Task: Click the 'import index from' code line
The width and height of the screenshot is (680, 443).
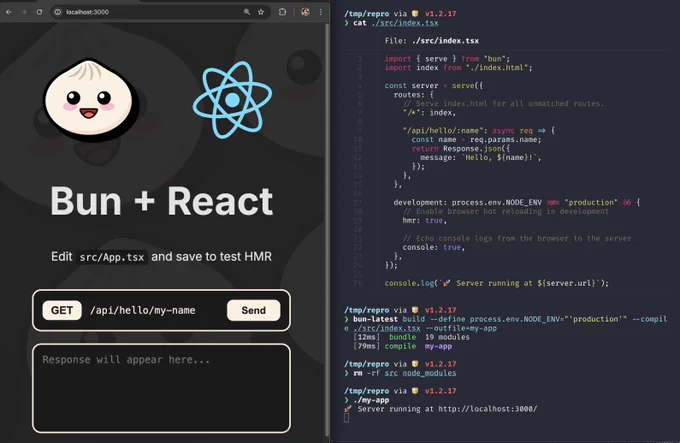Action: click(x=458, y=68)
